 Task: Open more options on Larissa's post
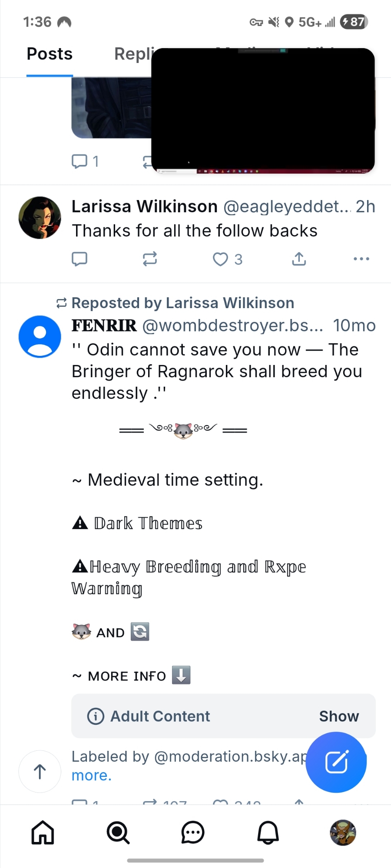(361, 259)
